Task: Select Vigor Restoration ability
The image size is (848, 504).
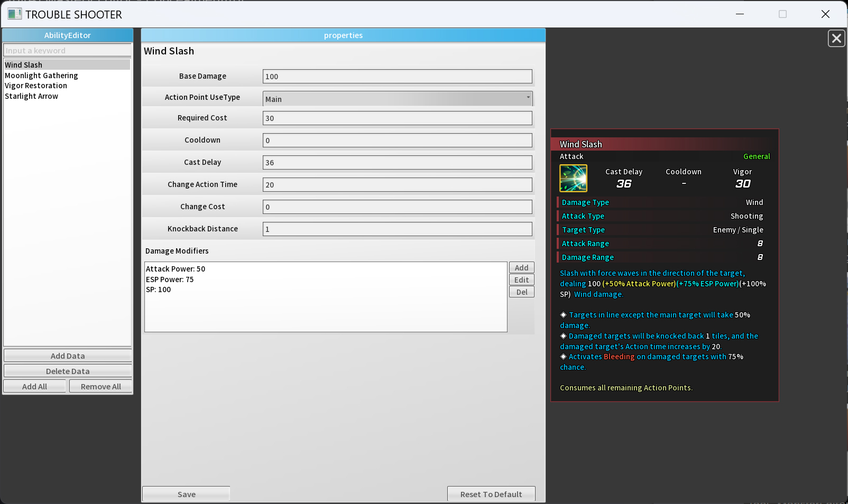Action: [x=36, y=86]
